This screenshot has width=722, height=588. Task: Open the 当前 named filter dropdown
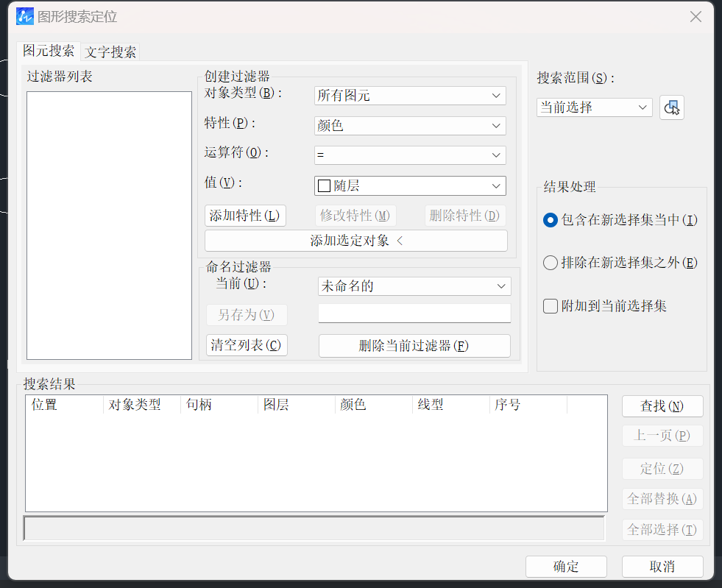(x=414, y=286)
